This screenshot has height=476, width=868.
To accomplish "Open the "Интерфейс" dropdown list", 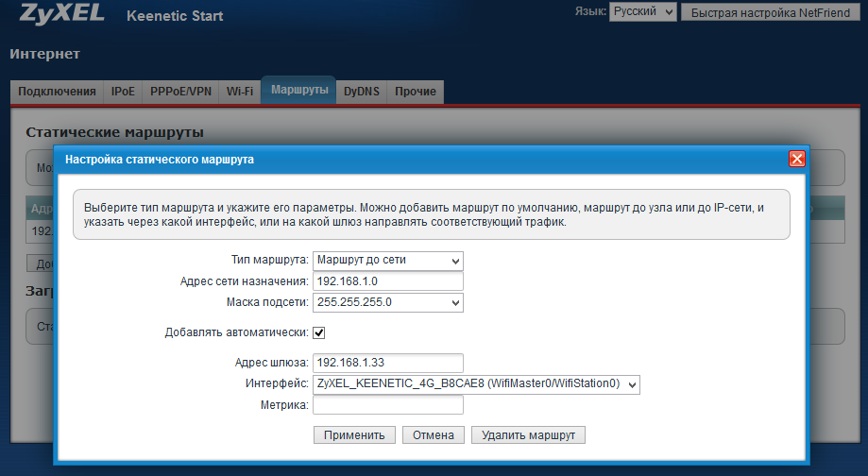I will pyautogui.click(x=476, y=383).
